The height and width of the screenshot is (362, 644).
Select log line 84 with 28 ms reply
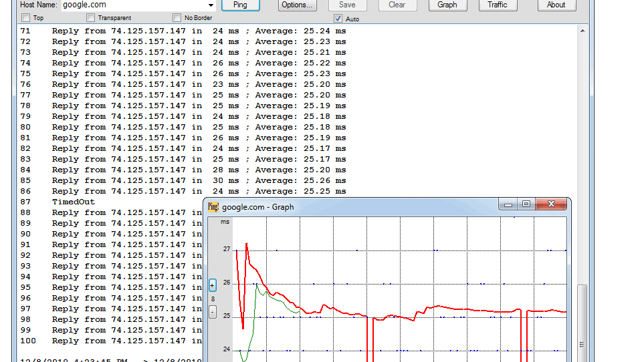pyautogui.click(x=183, y=170)
